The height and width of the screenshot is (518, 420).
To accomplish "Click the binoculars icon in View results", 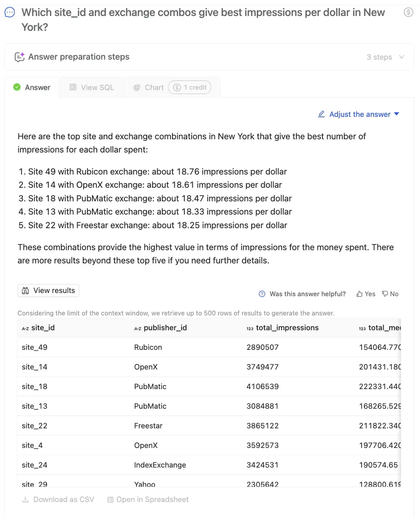I will pyautogui.click(x=26, y=291).
